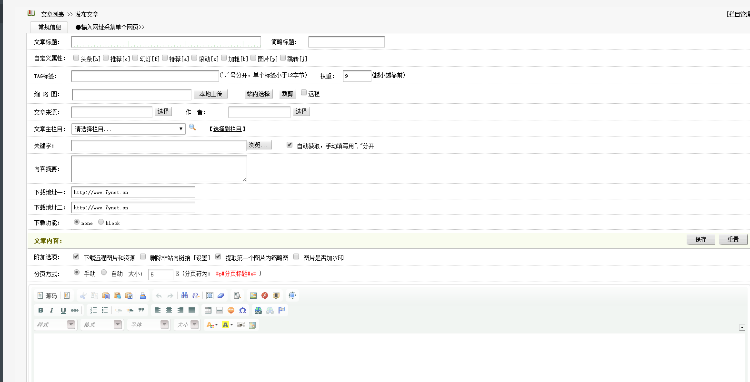The height and width of the screenshot is (382, 750).
Task: Open the 格式 format dropdown
Action: point(101,325)
